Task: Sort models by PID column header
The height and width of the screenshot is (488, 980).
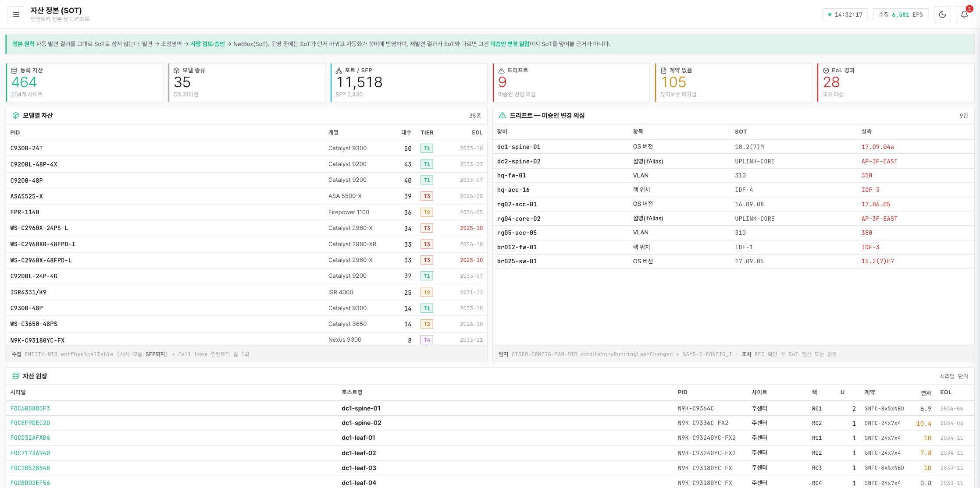Action: coord(15,132)
